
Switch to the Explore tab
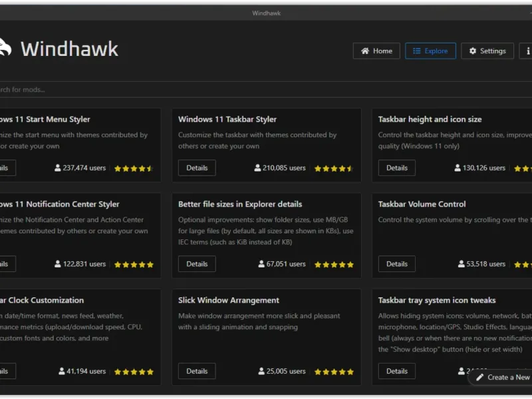[430, 51]
